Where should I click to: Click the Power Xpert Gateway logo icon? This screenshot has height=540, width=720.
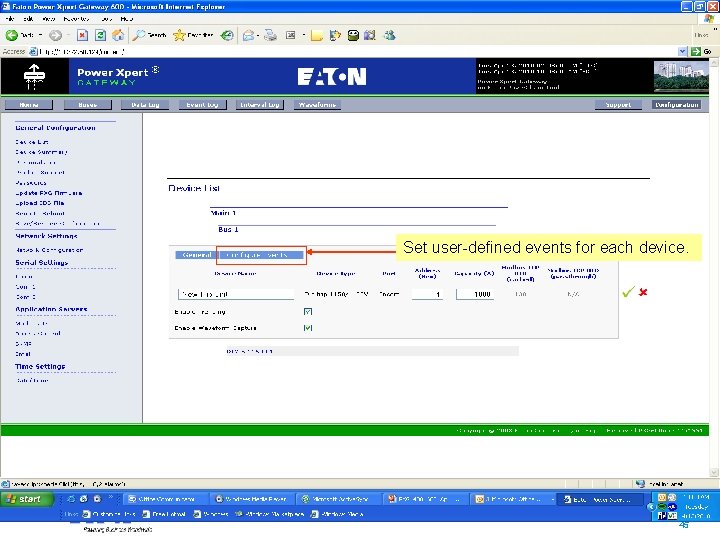pyautogui.click(x=34, y=76)
